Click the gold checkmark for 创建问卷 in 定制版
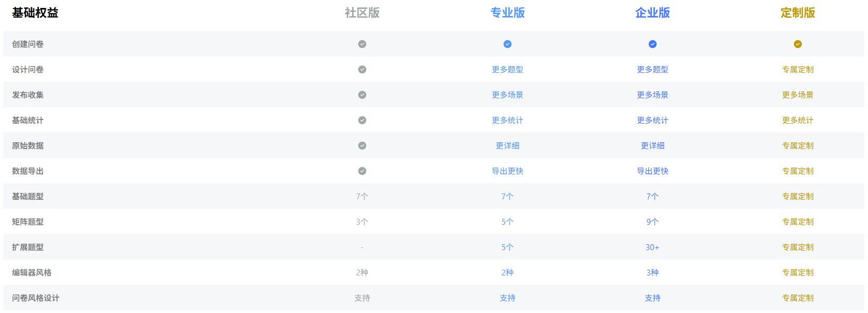This screenshot has height=313, width=868. click(798, 44)
